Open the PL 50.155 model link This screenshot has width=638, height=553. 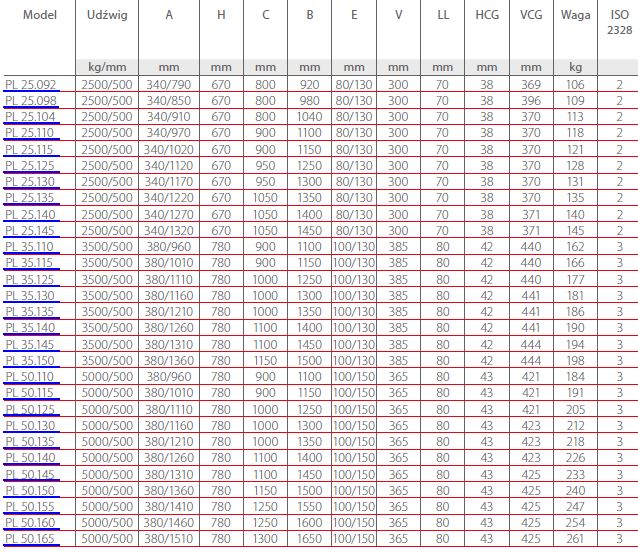[30, 507]
